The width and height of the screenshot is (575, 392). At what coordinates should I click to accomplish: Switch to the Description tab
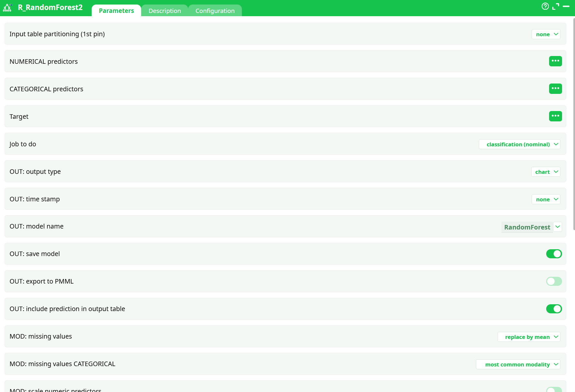tap(164, 10)
